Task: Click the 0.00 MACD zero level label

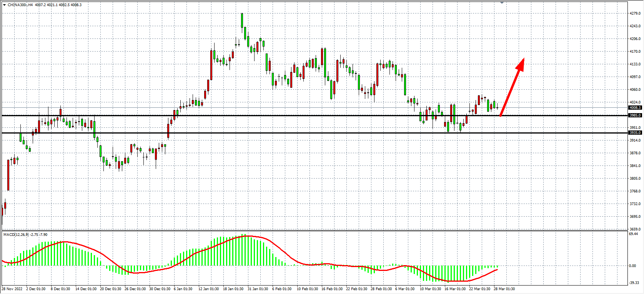Action: click(x=632, y=266)
